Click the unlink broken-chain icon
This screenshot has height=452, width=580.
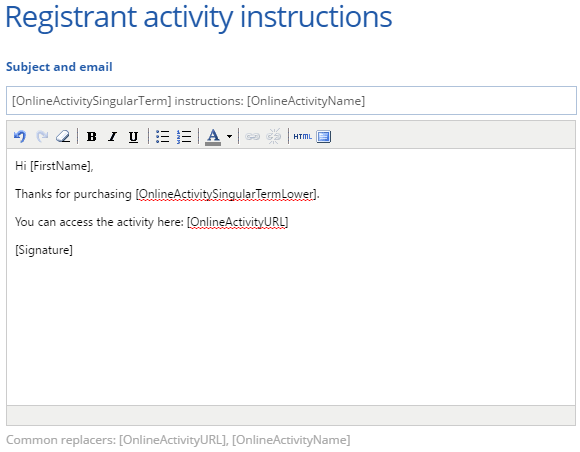tap(274, 136)
